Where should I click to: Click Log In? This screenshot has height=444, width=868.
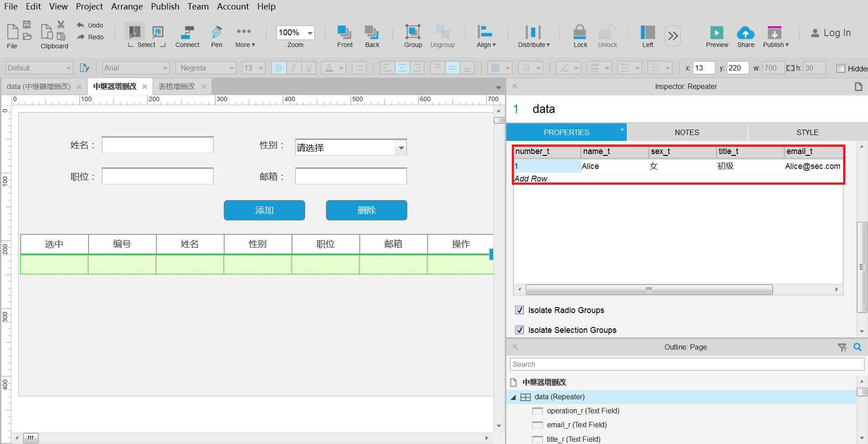point(830,33)
